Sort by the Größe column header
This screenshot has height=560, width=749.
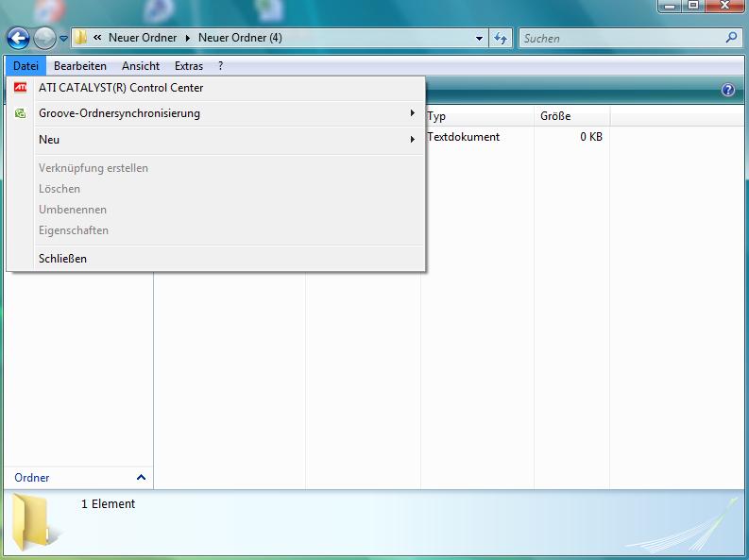(571, 116)
